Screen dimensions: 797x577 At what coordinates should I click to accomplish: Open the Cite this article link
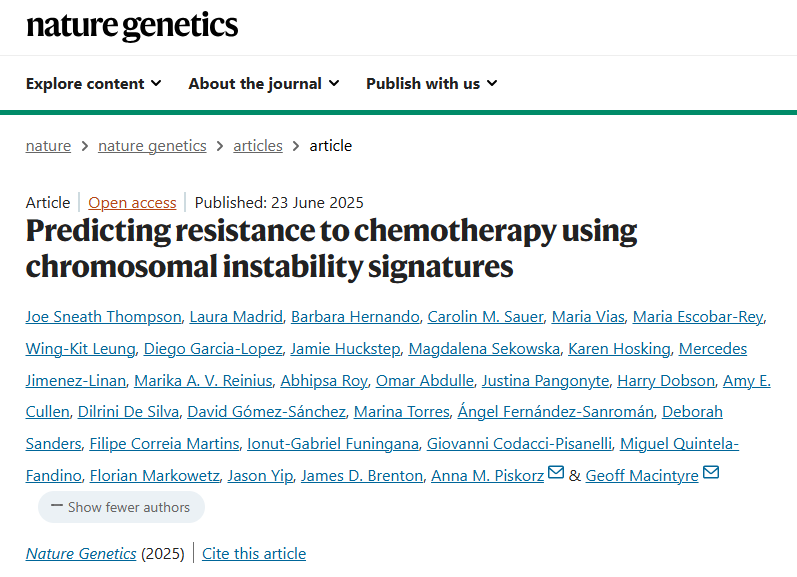pos(254,553)
